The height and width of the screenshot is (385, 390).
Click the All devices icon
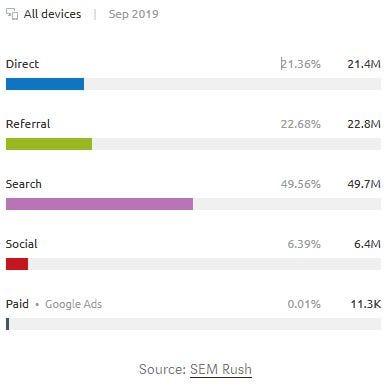12,14
